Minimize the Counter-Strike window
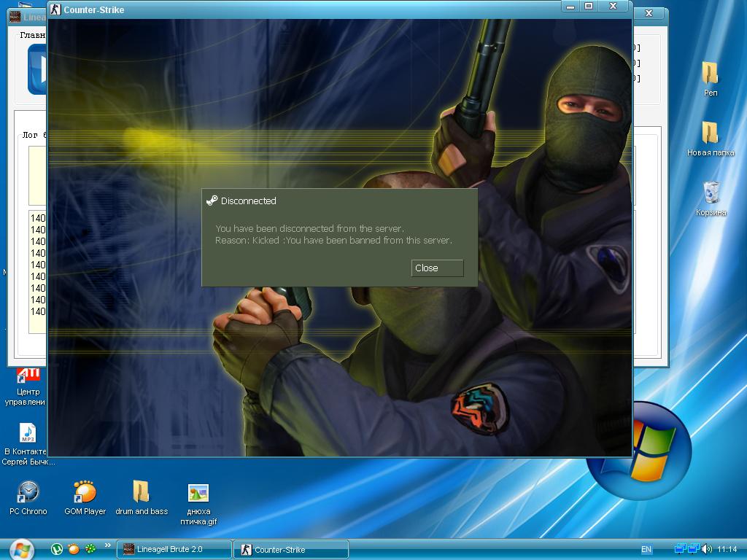 click(x=570, y=7)
